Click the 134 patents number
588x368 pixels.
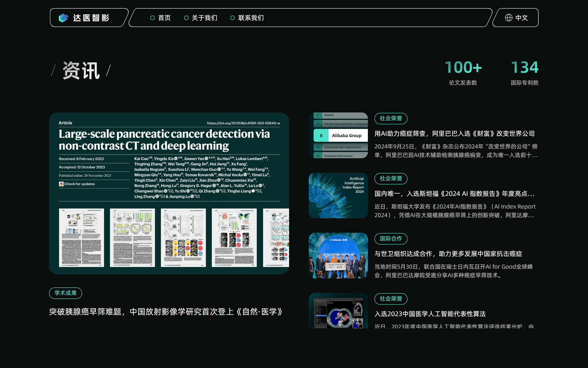click(x=525, y=67)
